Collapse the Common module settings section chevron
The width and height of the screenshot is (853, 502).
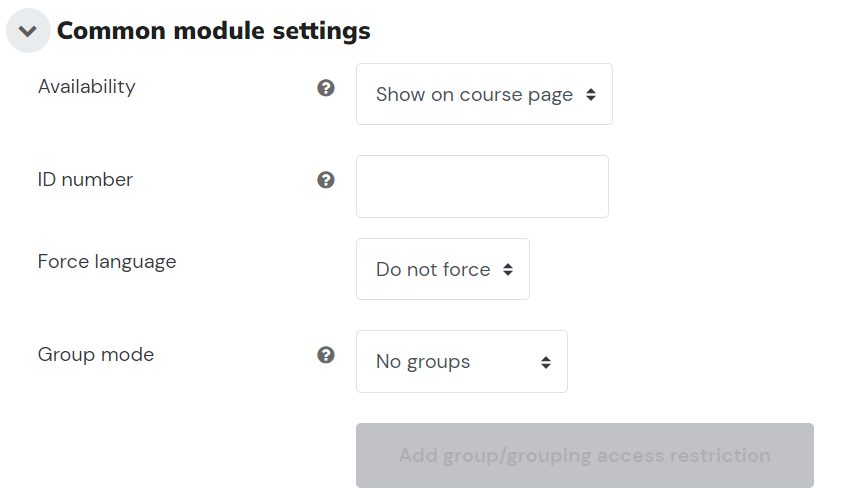pyautogui.click(x=28, y=31)
